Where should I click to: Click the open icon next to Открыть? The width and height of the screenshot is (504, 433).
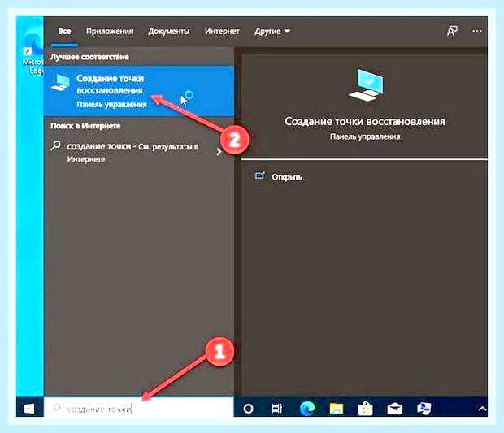pyautogui.click(x=260, y=175)
